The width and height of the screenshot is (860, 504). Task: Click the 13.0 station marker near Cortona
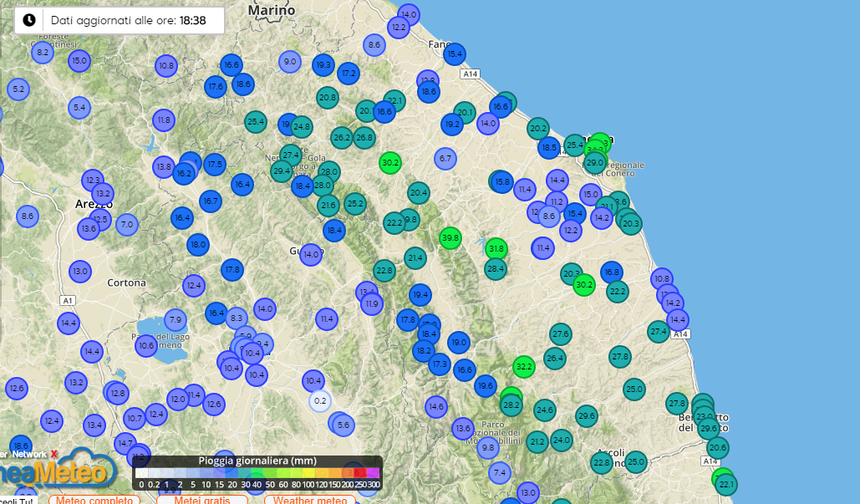click(x=80, y=271)
